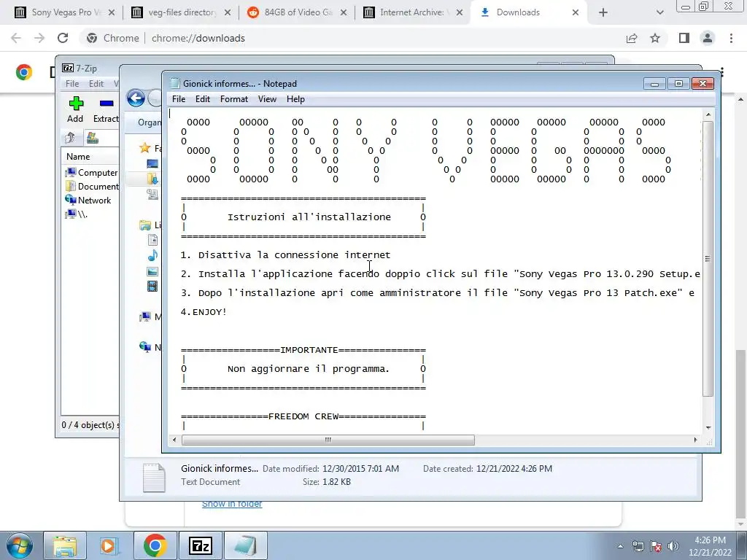Open Notepad Edit menu

203,99
